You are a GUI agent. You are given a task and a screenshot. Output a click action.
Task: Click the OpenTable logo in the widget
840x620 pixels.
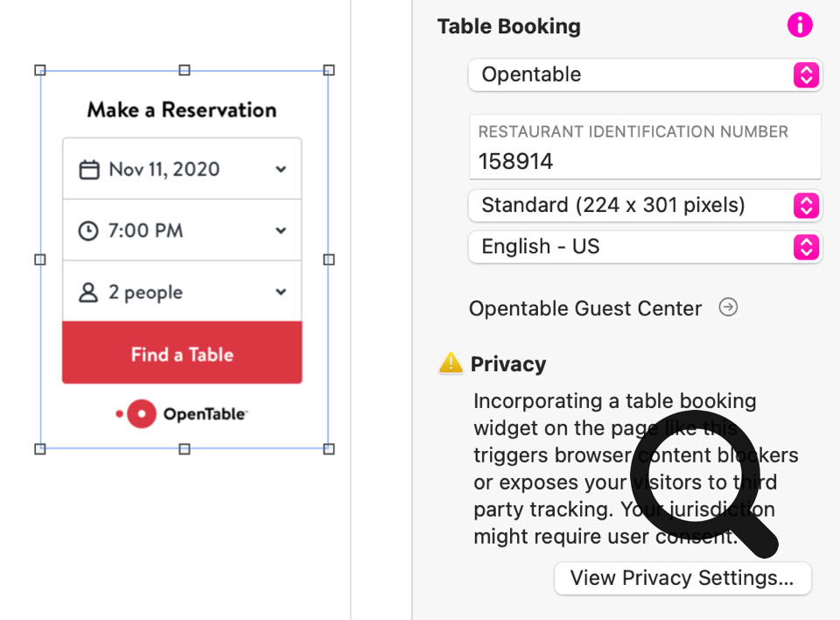click(x=182, y=414)
